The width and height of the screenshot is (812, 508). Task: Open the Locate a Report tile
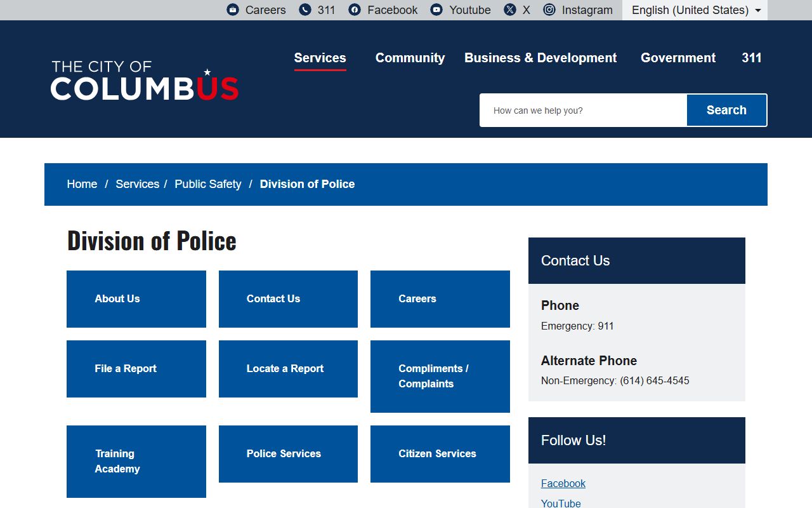pyautogui.click(x=288, y=369)
